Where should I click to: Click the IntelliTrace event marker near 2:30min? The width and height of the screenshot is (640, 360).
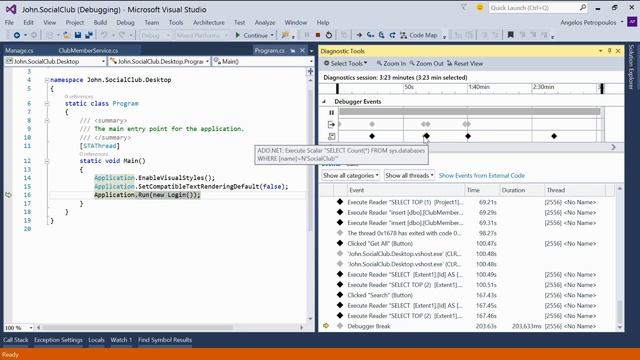click(554, 136)
